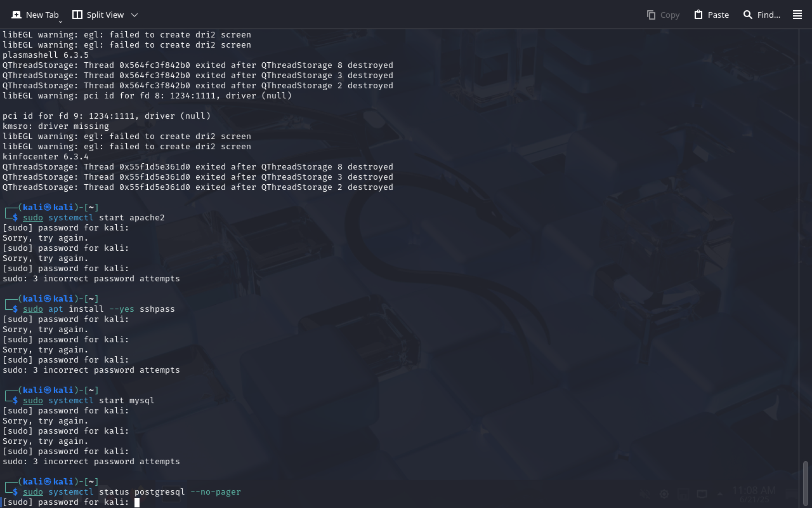Expand the New Tab dropdown arrow
This screenshot has width=812, height=508.
click(x=60, y=22)
